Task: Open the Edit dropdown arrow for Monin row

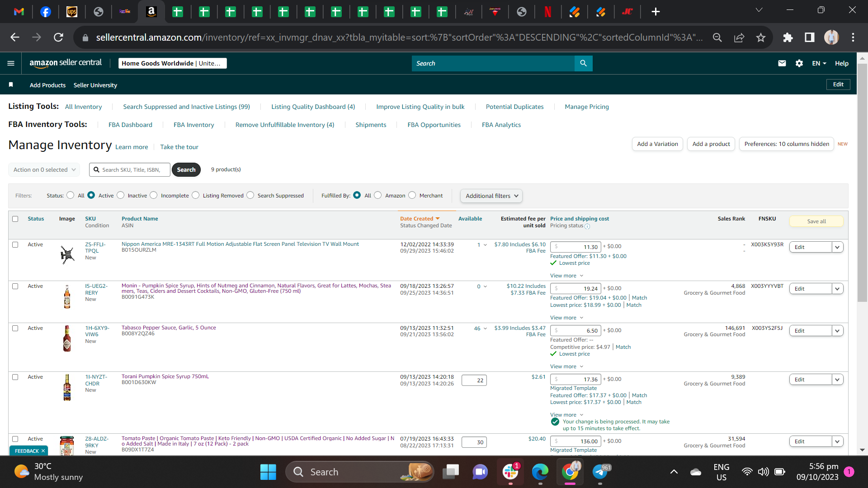Action: pos(837,289)
